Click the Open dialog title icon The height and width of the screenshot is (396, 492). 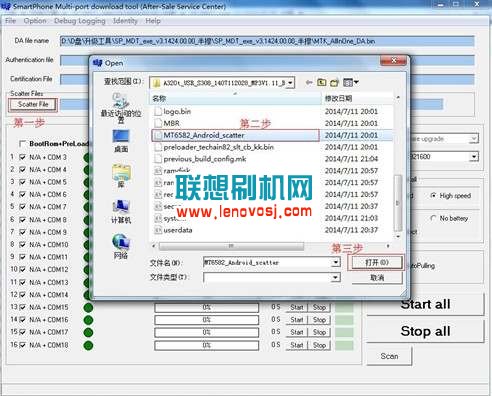point(97,63)
